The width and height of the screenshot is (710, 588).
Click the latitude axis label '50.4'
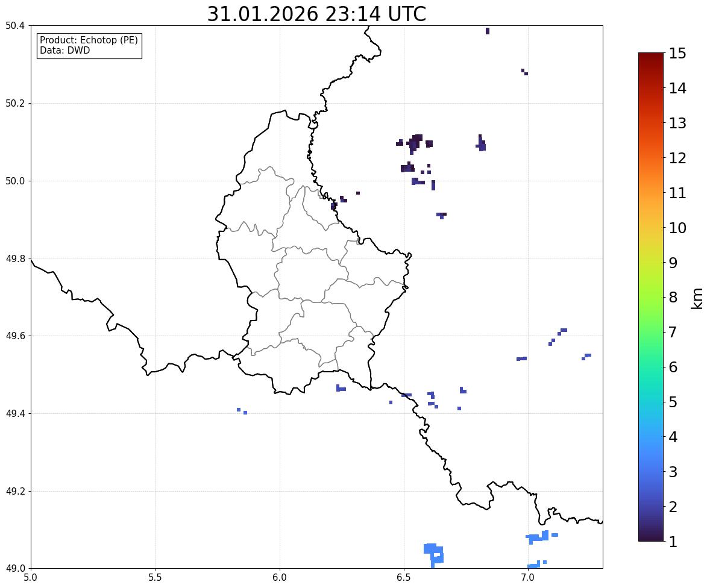[15, 26]
